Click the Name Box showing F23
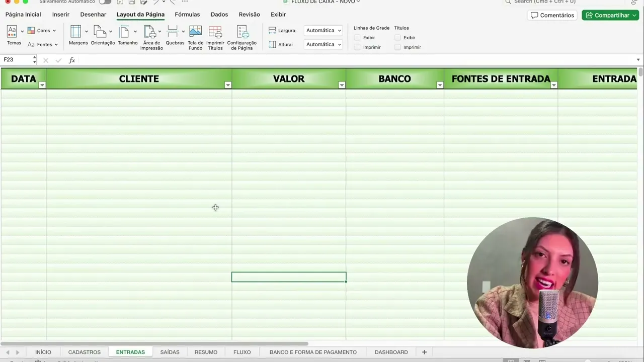The height and width of the screenshot is (362, 644). click(x=16, y=60)
